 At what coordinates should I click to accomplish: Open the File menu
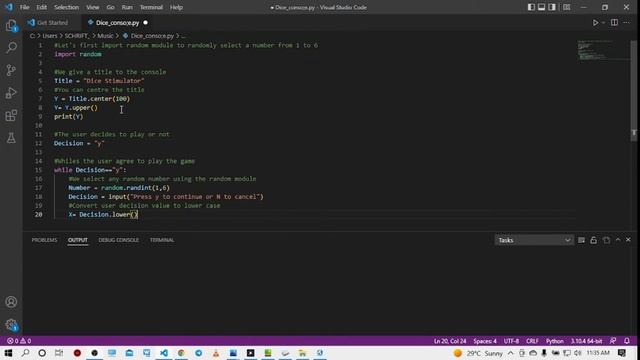(x=24, y=7)
